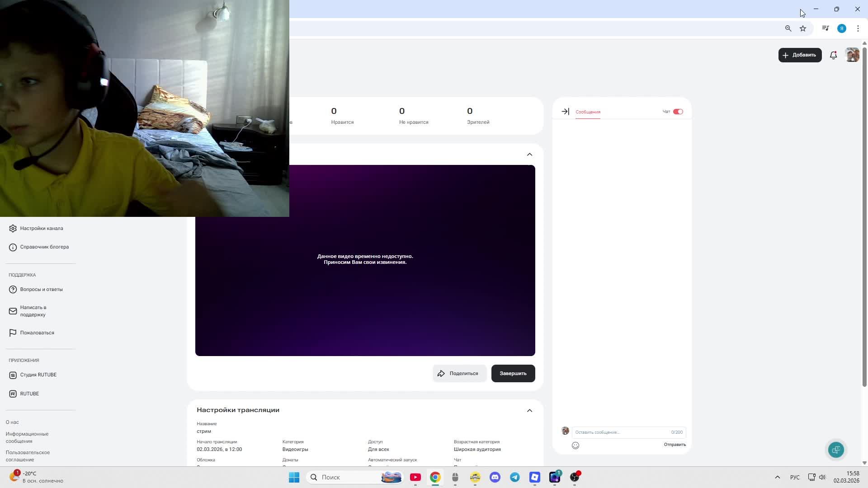Toggle the Чат switch off
This screenshot has height=488, width=868.
678,112
